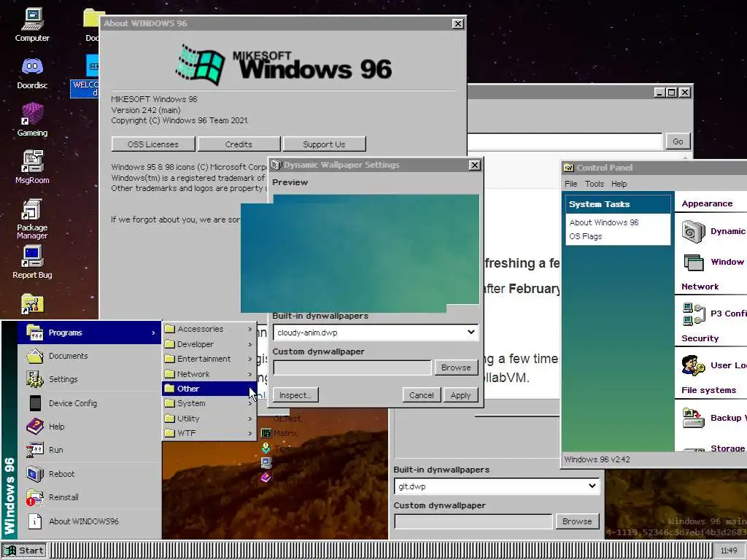Open the cloudy-anim.dwp built-in dynwallpapers dropdown

point(376,332)
